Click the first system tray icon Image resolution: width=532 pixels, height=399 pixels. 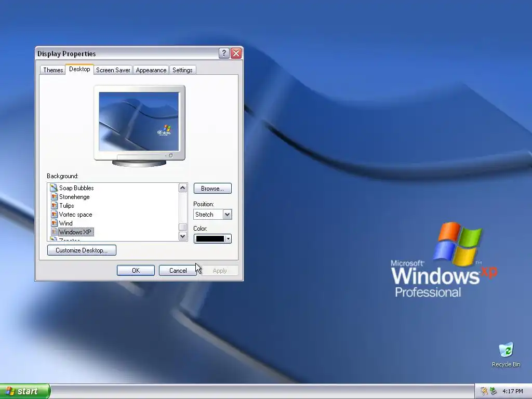(x=484, y=391)
